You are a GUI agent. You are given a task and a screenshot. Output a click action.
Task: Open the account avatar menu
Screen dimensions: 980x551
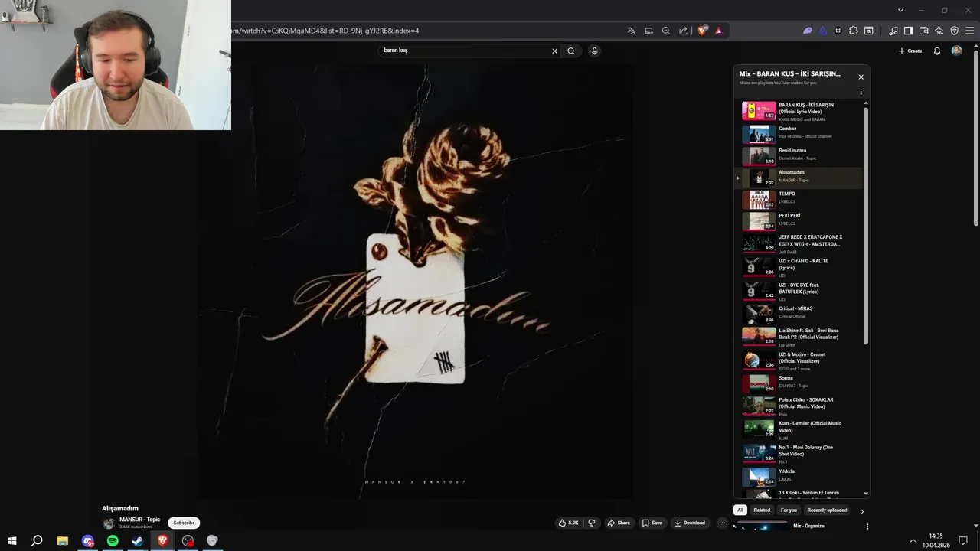[956, 51]
